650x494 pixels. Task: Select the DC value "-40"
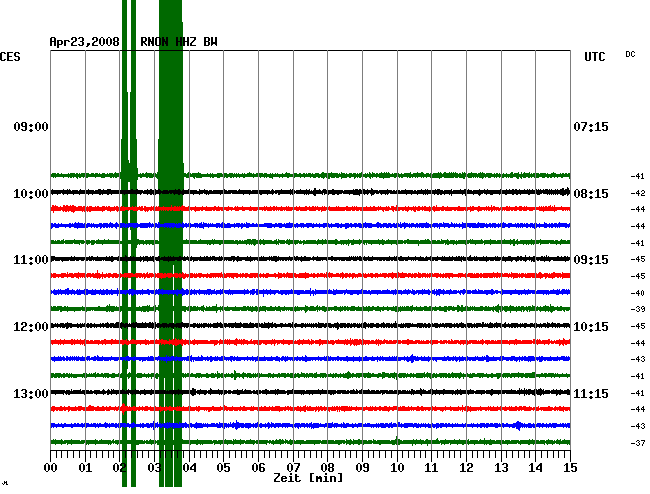pos(638,293)
